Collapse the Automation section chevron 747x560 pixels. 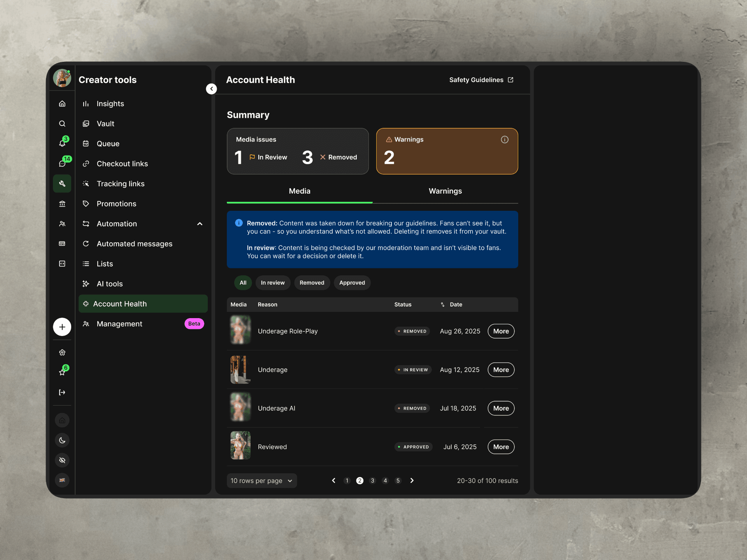click(x=200, y=224)
